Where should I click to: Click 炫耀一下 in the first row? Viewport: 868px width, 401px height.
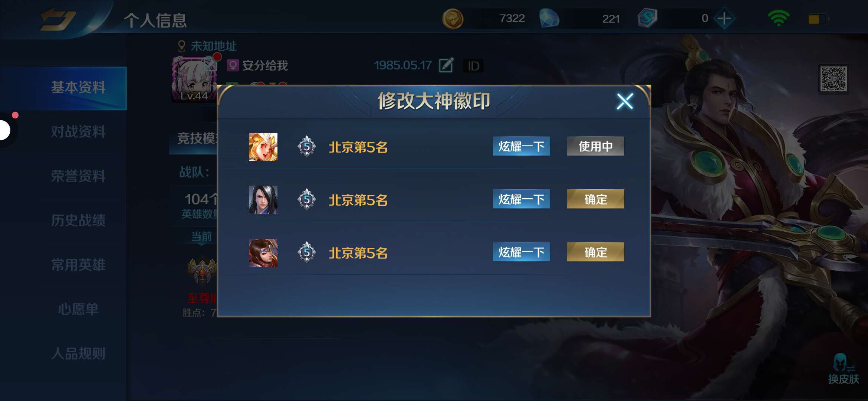point(521,146)
